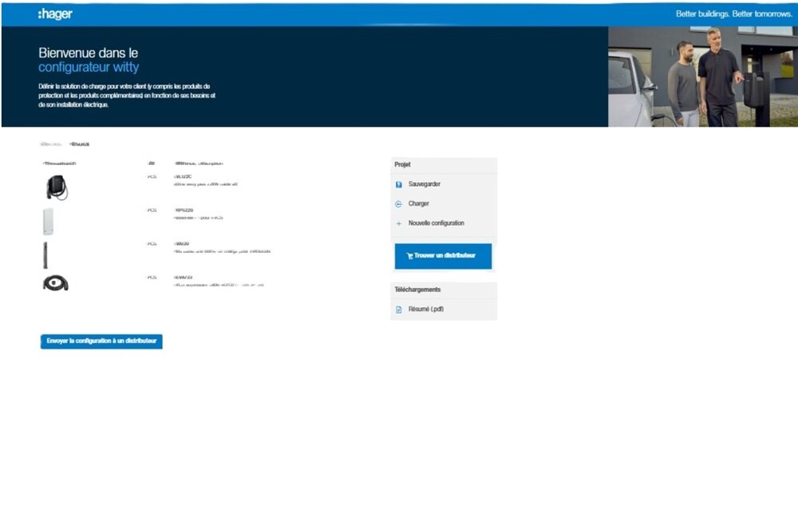Open the wall charging station product image
The image size is (798, 532).
57,187
